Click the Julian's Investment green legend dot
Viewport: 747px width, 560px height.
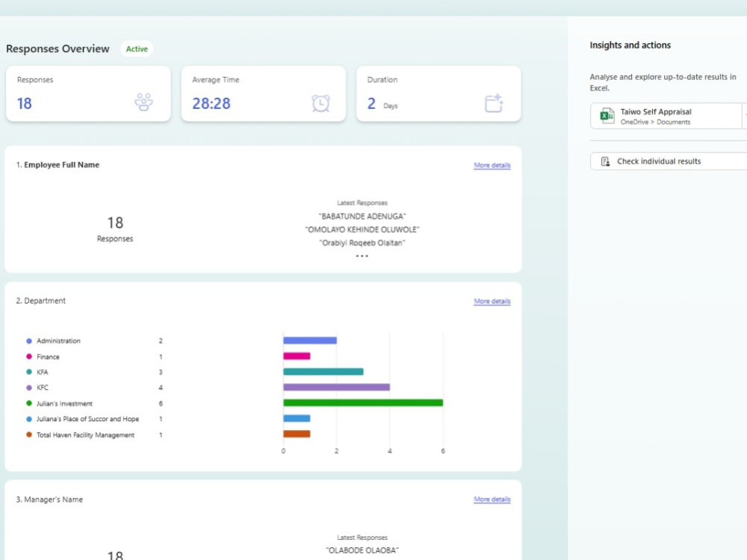pyautogui.click(x=29, y=403)
